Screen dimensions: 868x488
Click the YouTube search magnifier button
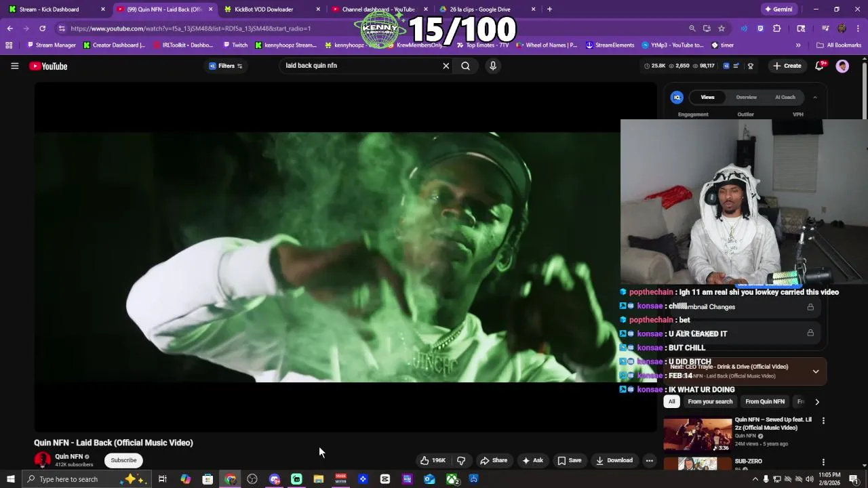click(466, 66)
